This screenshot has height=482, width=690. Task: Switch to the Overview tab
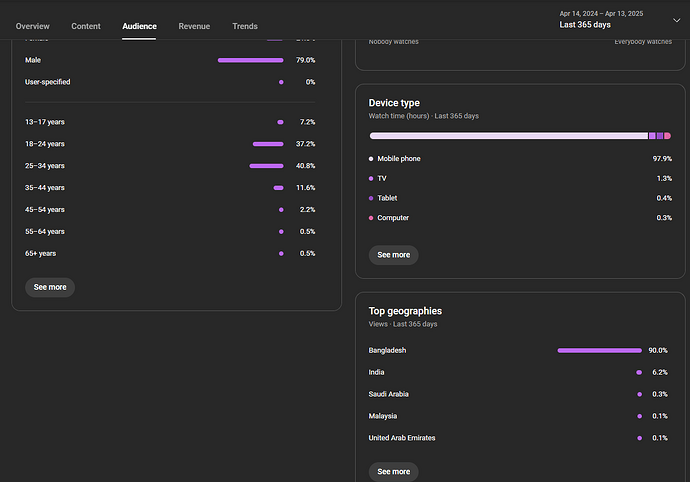point(33,26)
